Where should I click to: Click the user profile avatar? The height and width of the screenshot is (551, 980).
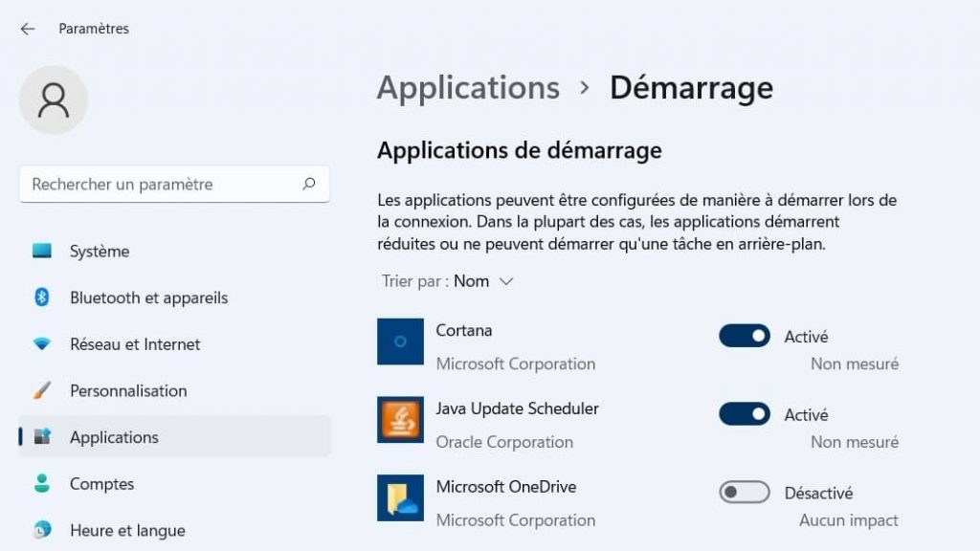(54, 99)
